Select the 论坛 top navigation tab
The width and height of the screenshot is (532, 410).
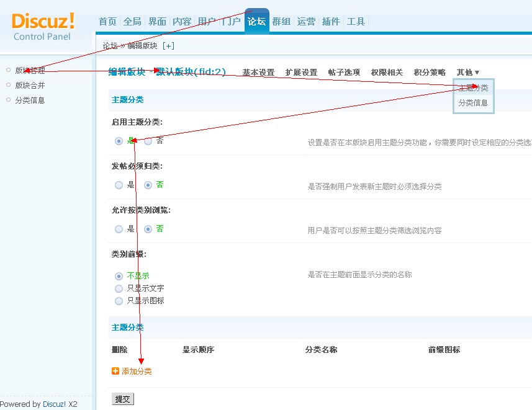tap(256, 22)
